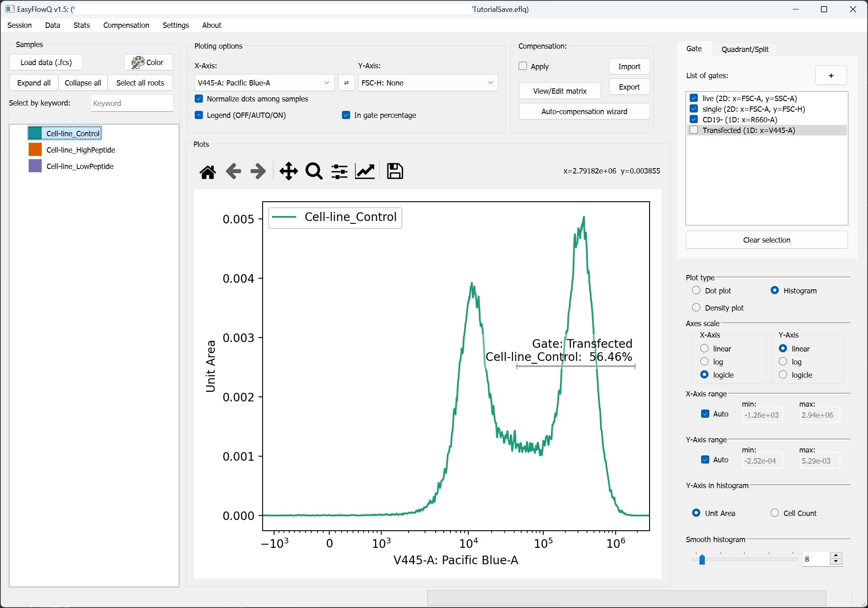Select the Cell-line_LowPeptide sample
This screenshot has height=608, width=868.
coord(80,166)
